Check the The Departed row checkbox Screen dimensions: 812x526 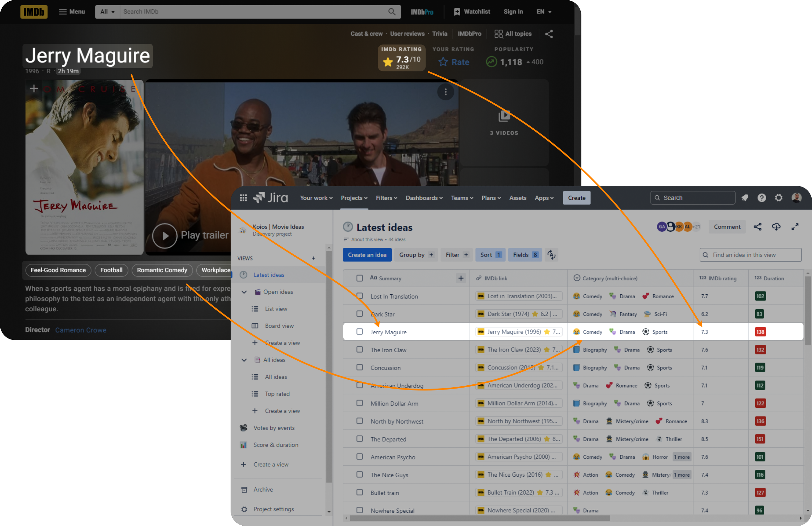360,439
